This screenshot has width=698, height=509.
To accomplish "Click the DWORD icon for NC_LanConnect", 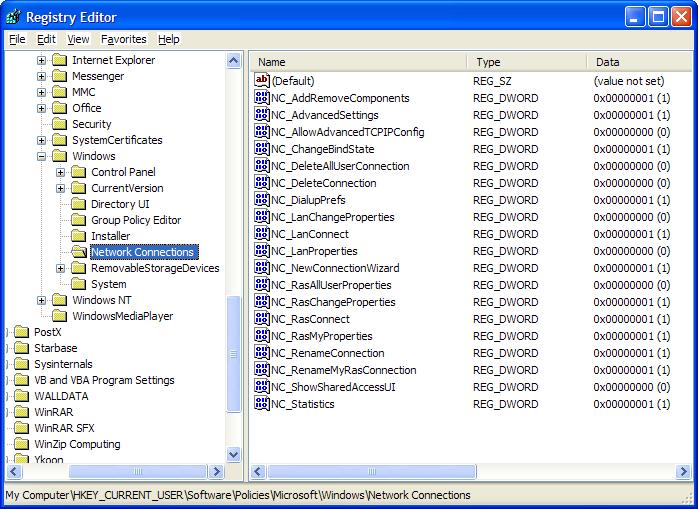I will tap(262, 233).
